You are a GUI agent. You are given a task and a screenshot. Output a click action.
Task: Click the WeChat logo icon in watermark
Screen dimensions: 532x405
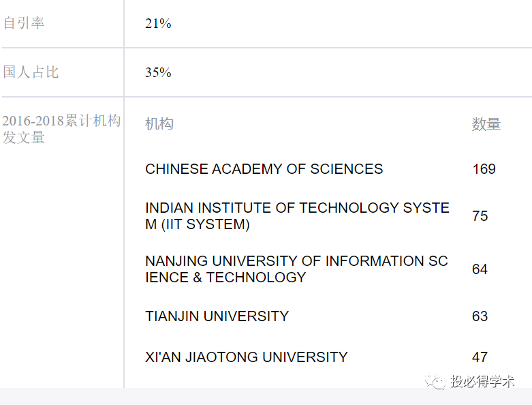pos(435,382)
